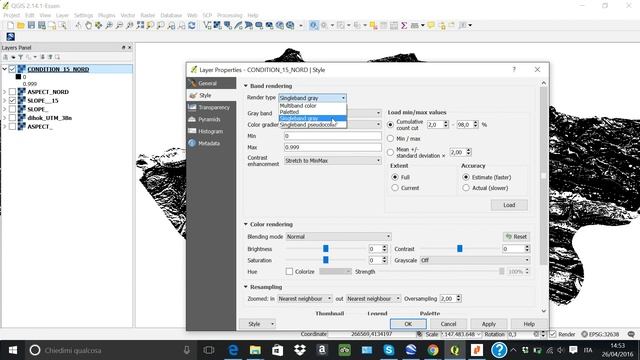Check the ASPECT_NORD layer visibility box

click(12, 92)
